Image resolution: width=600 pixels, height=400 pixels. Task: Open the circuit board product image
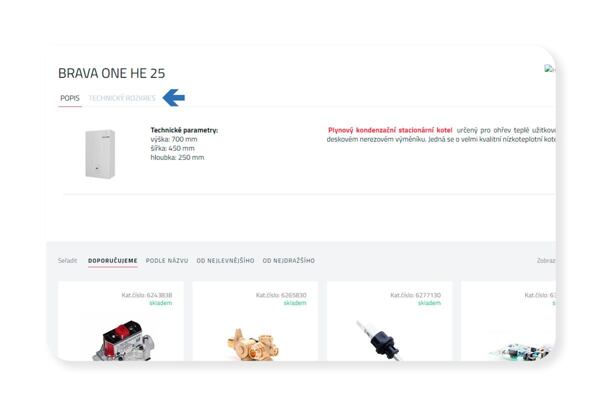521,352
